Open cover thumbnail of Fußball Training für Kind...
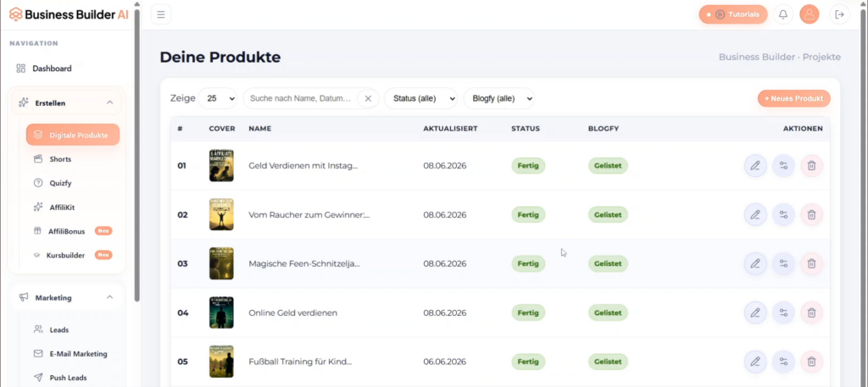The width and height of the screenshot is (868, 387). pos(221,362)
